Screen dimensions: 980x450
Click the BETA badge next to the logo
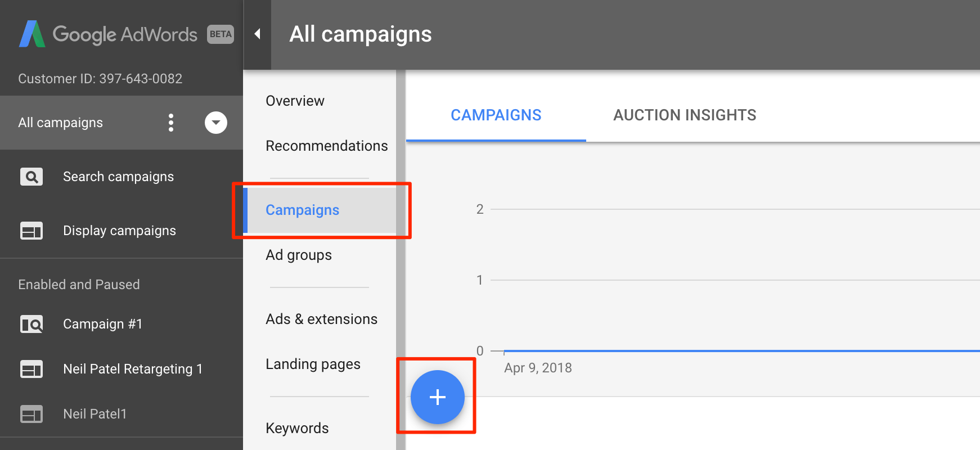220,34
